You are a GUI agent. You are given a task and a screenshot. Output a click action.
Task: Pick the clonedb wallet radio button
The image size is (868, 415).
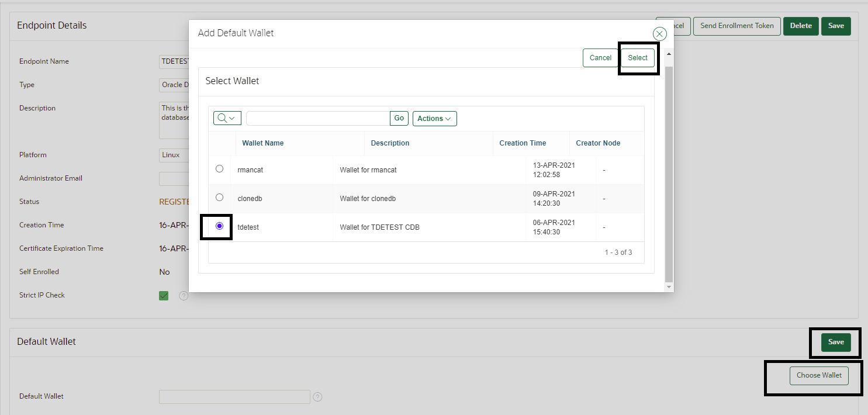click(219, 197)
